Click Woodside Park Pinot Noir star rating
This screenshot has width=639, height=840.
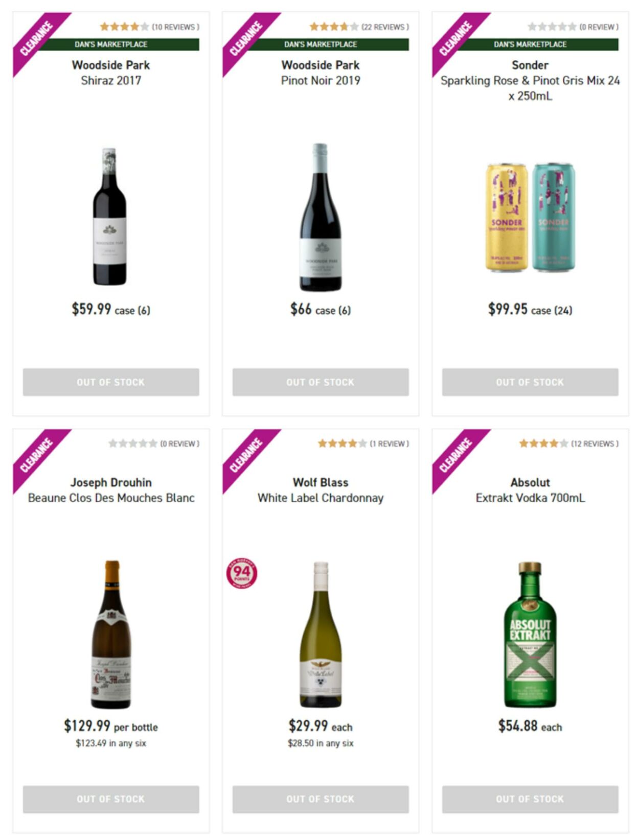click(334, 27)
